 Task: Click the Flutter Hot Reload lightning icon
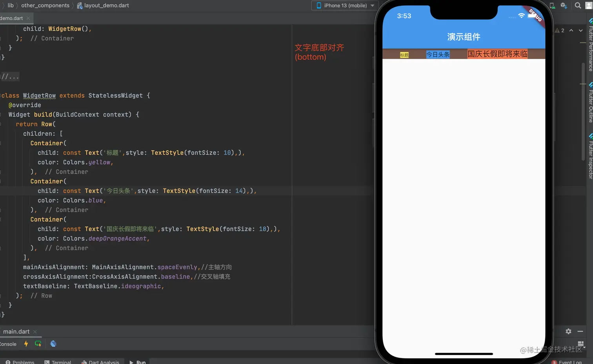tap(26, 344)
